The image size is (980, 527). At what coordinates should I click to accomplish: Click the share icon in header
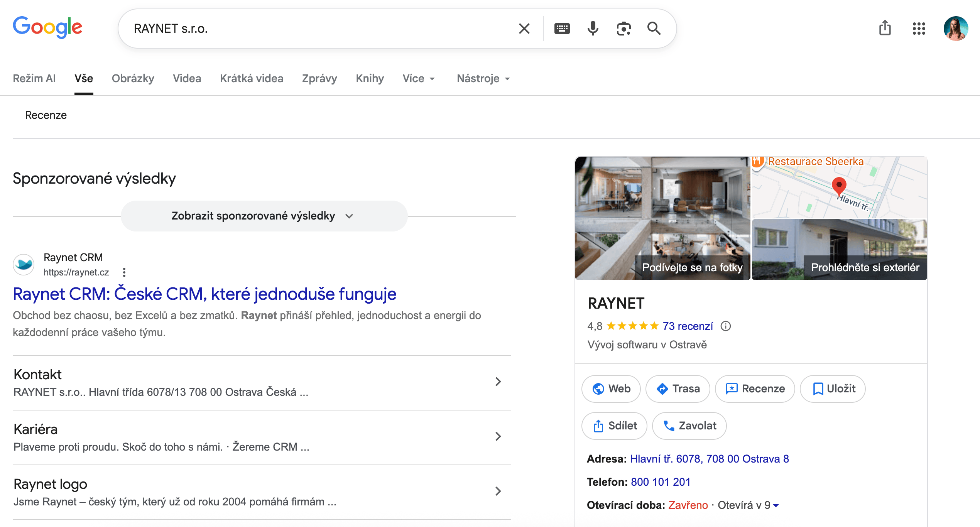coord(885,28)
